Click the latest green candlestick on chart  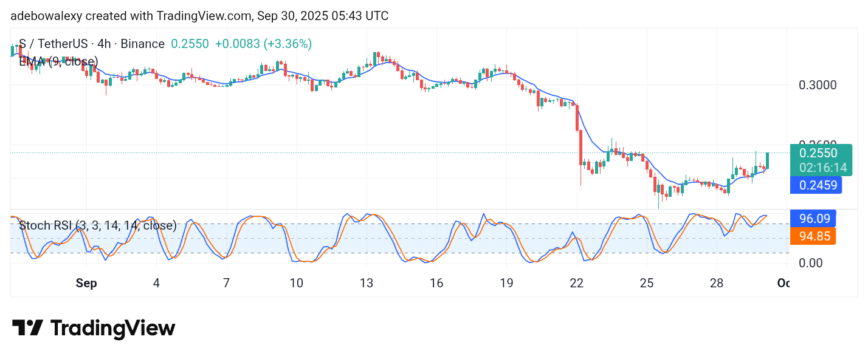(768, 161)
